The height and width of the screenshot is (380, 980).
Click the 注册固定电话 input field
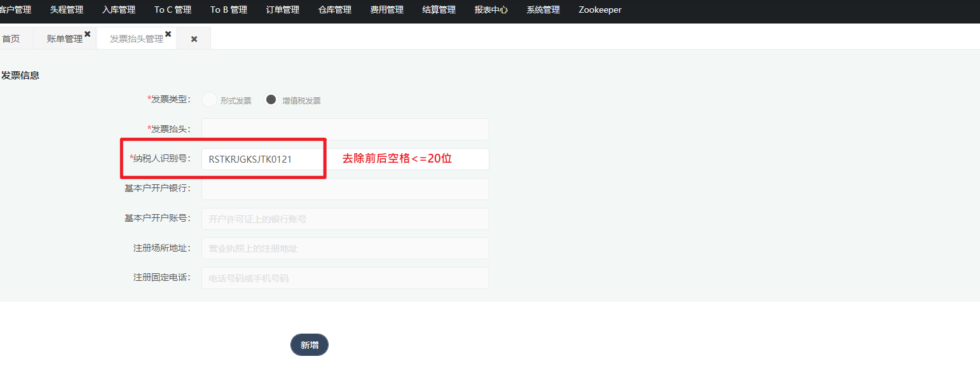pos(345,278)
